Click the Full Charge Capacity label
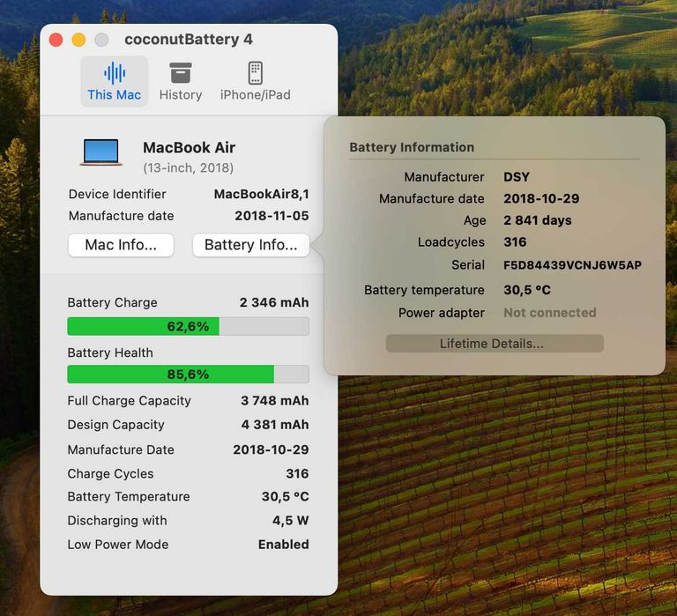This screenshot has width=677, height=616. [129, 401]
